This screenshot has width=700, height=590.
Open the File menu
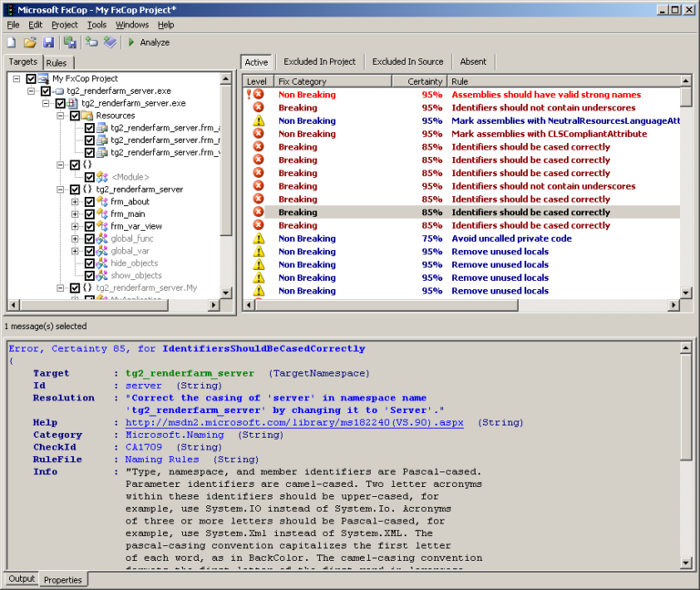13,25
